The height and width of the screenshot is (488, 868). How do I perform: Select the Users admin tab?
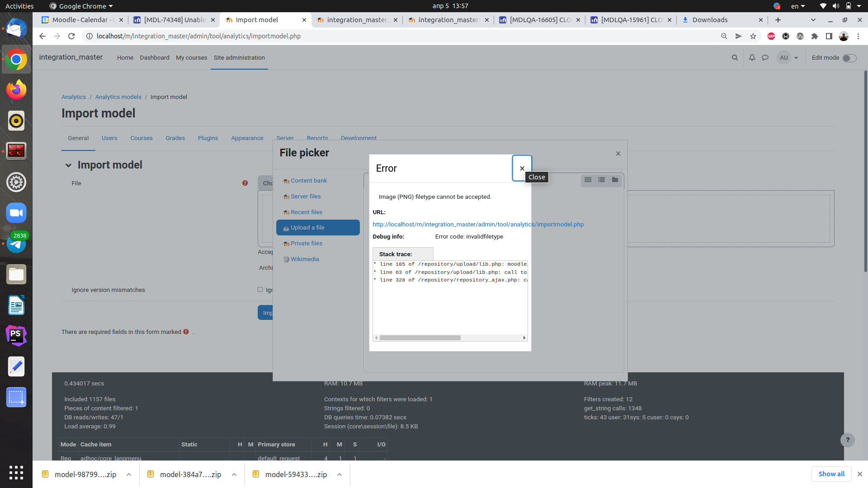point(109,138)
